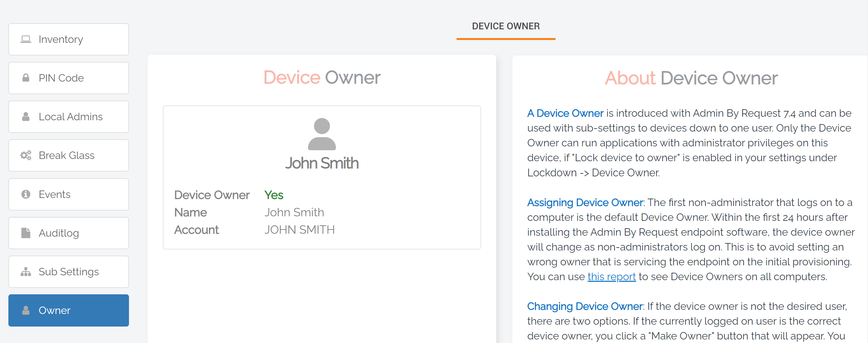Click the John Smith name heading
The height and width of the screenshot is (343, 868).
[322, 163]
